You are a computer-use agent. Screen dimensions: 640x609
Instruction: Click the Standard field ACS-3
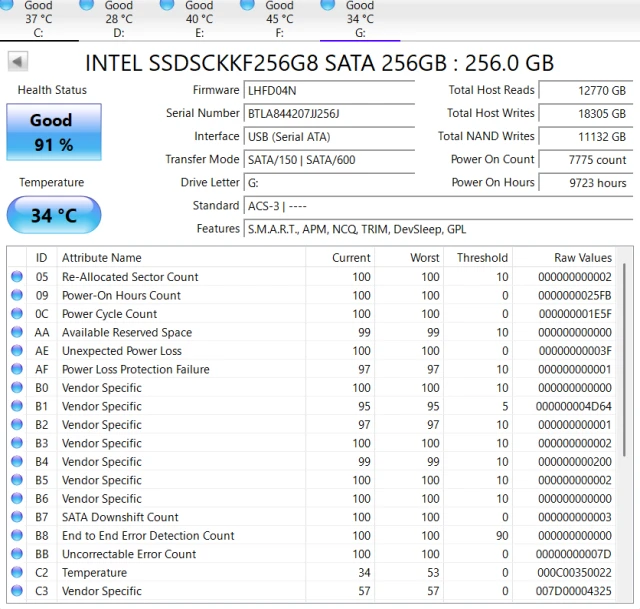pos(438,206)
